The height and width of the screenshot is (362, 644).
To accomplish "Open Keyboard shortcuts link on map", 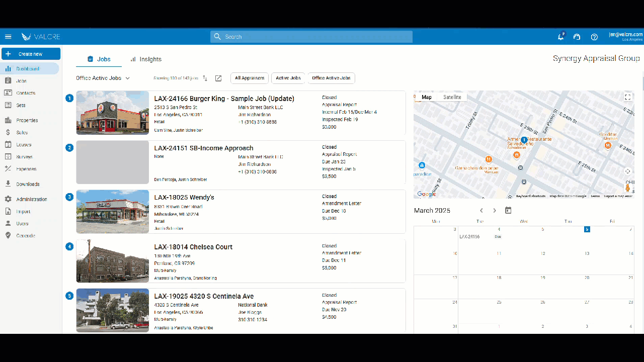I will pyautogui.click(x=531, y=196).
